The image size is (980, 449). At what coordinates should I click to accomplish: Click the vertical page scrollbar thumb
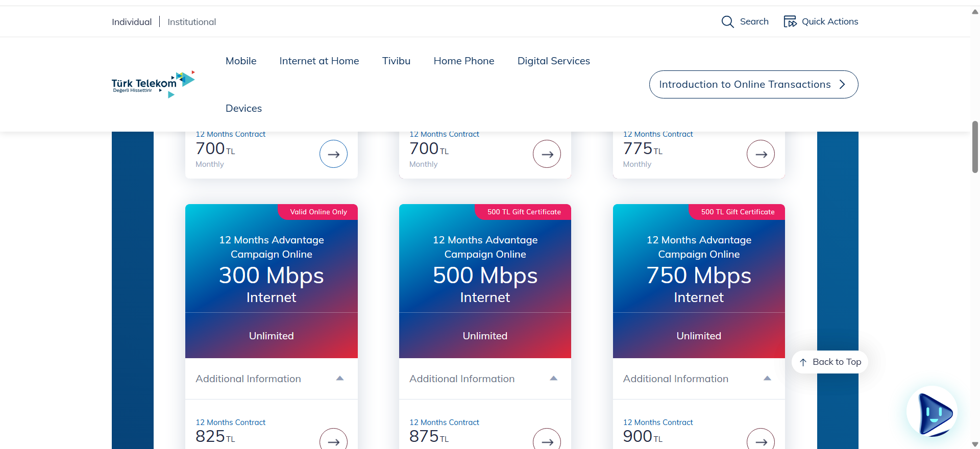click(975, 147)
